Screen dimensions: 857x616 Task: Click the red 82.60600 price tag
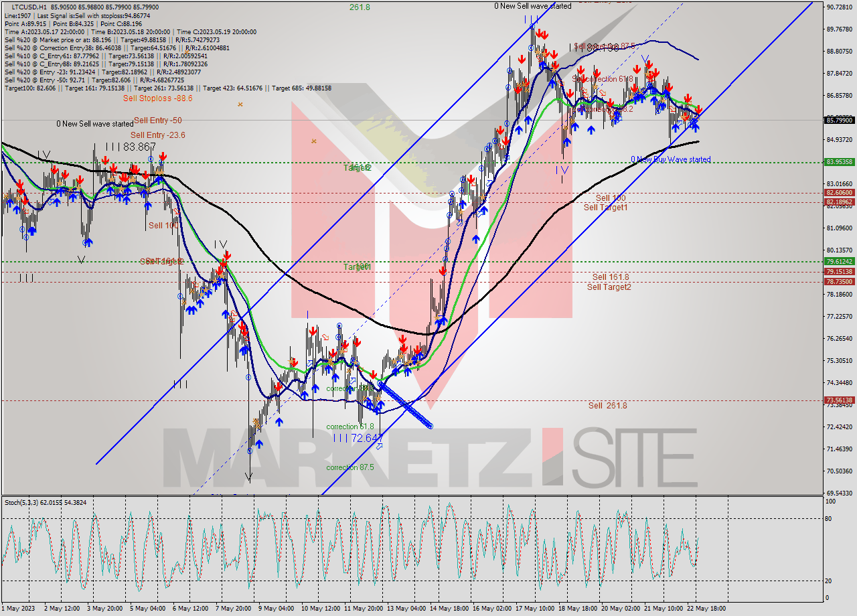click(840, 193)
